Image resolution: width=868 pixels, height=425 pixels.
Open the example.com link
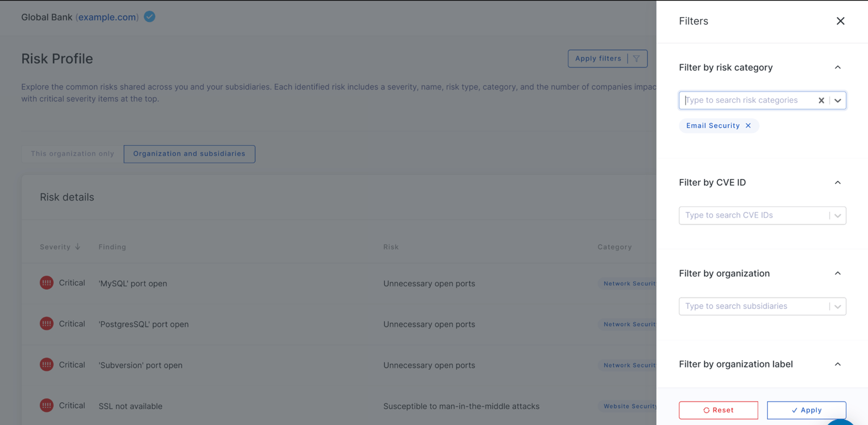pyautogui.click(x=107, y=17)
